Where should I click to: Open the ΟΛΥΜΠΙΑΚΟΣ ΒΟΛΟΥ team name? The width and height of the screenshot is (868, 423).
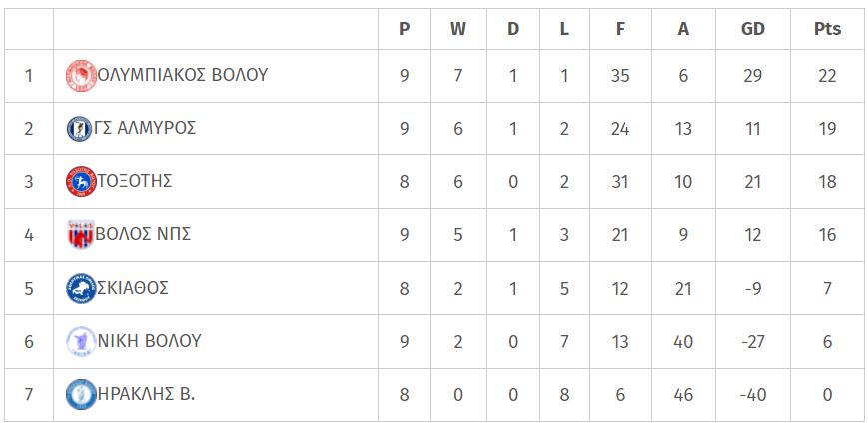[x=182, y=75]
